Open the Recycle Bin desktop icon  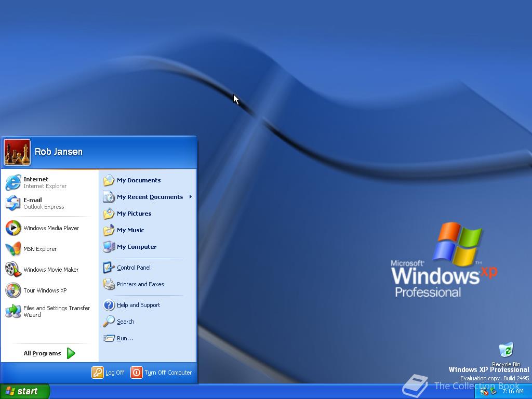coord(506,350)
